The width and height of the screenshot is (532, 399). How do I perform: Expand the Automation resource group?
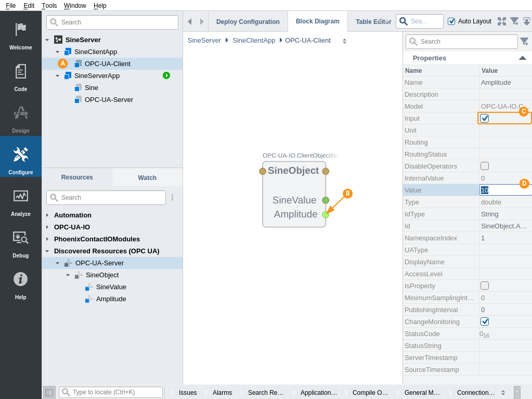[47, 215]
